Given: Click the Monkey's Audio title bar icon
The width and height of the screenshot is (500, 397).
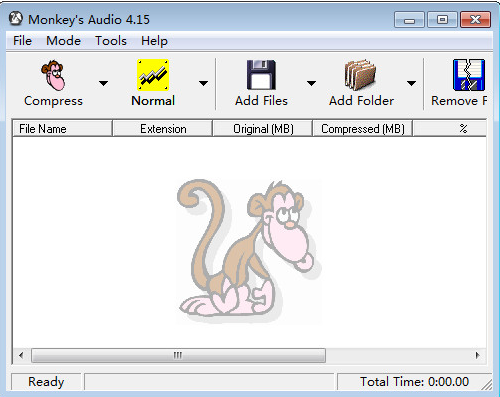Looking at the screenshot, I should [15, 19].
